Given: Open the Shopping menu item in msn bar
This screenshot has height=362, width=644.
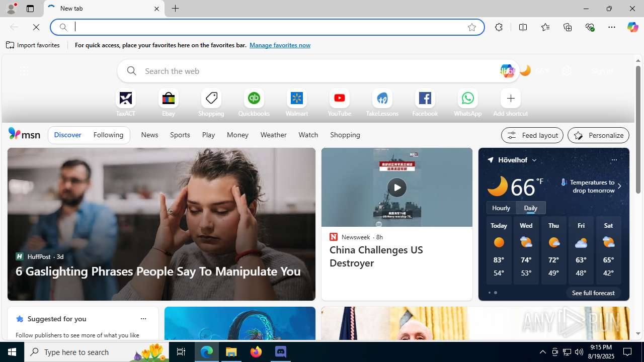Looking at the screenshot, I should click(345, 135).
